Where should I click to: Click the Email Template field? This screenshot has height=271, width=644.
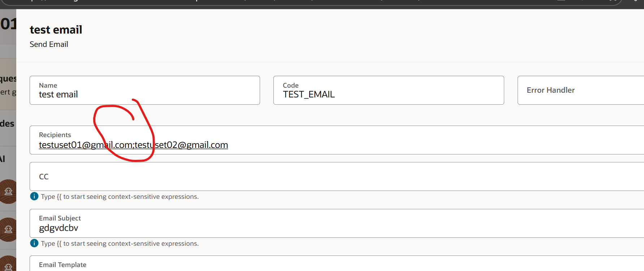pos(337,263)
